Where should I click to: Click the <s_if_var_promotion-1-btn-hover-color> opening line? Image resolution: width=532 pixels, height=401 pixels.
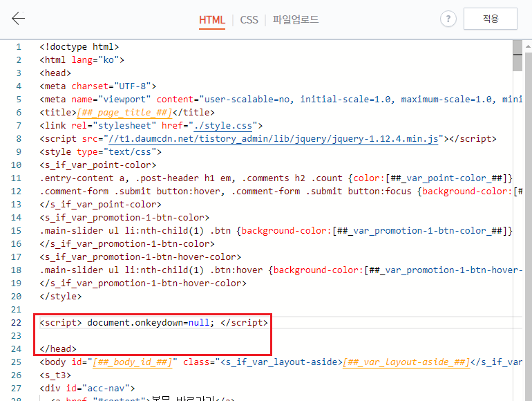tap(140, 257)
